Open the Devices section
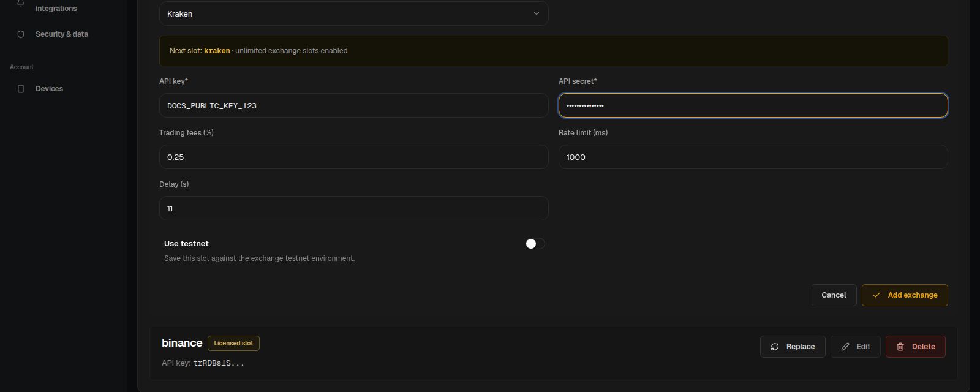The image size is (980, 392). (x=49, y=89)
